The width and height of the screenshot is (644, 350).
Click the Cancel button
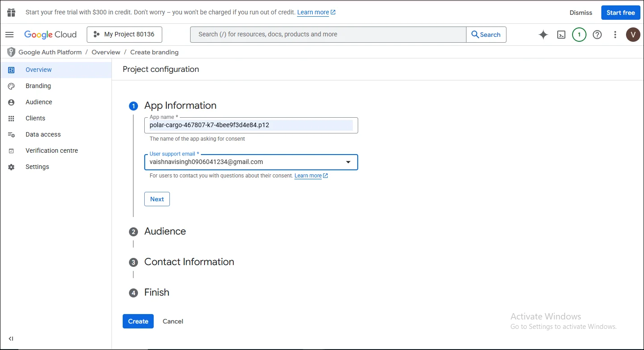coord(173,321)
